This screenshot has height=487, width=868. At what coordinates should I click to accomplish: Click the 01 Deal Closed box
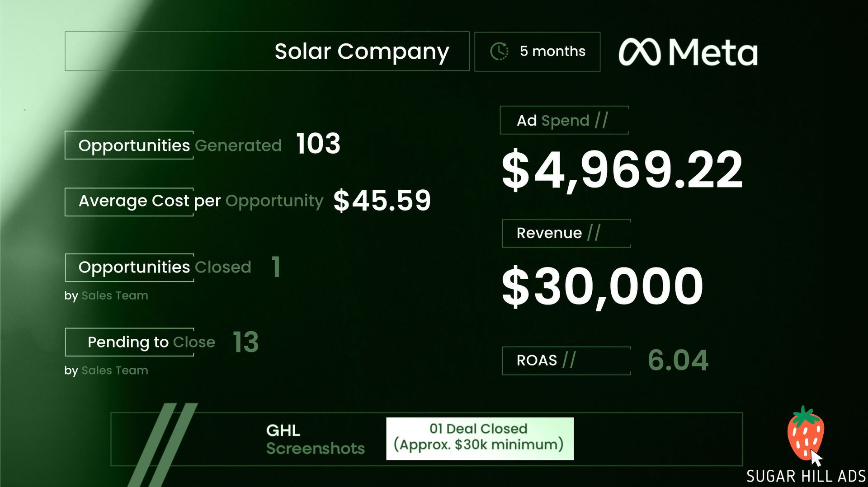click(479, 438)
